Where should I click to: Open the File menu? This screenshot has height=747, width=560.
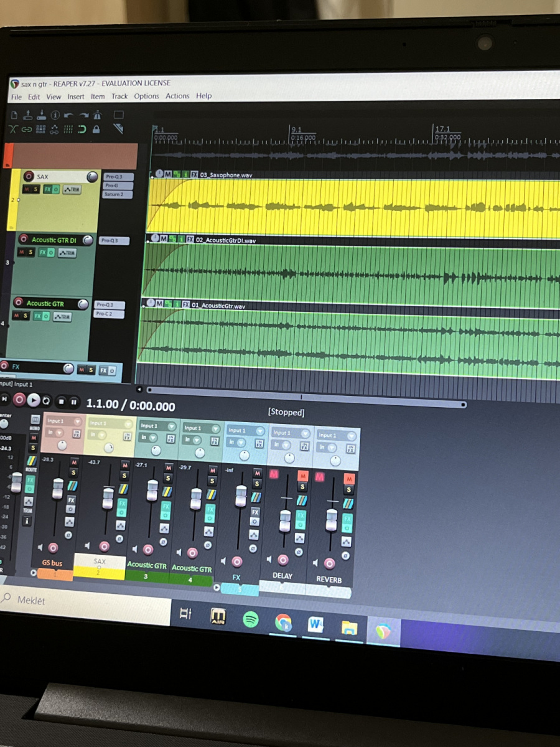(x=16, y=97)
